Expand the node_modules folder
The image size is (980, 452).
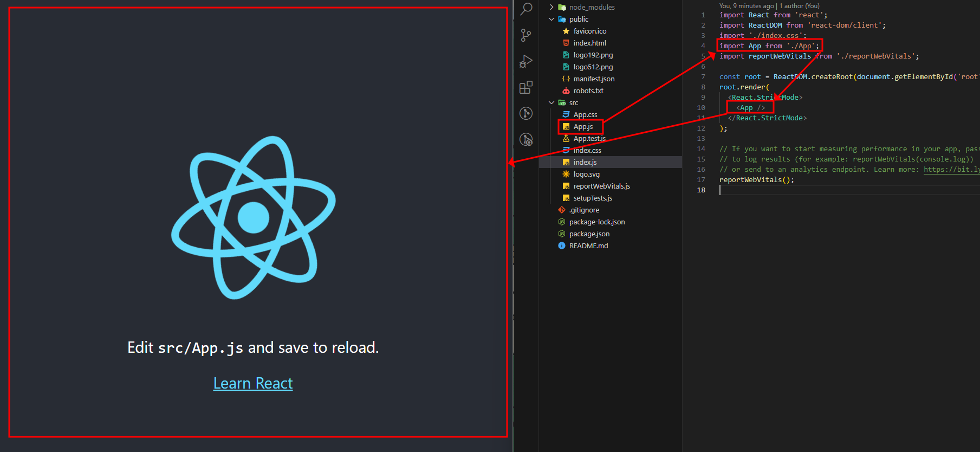pyautogui.click(x=551, y=7)
